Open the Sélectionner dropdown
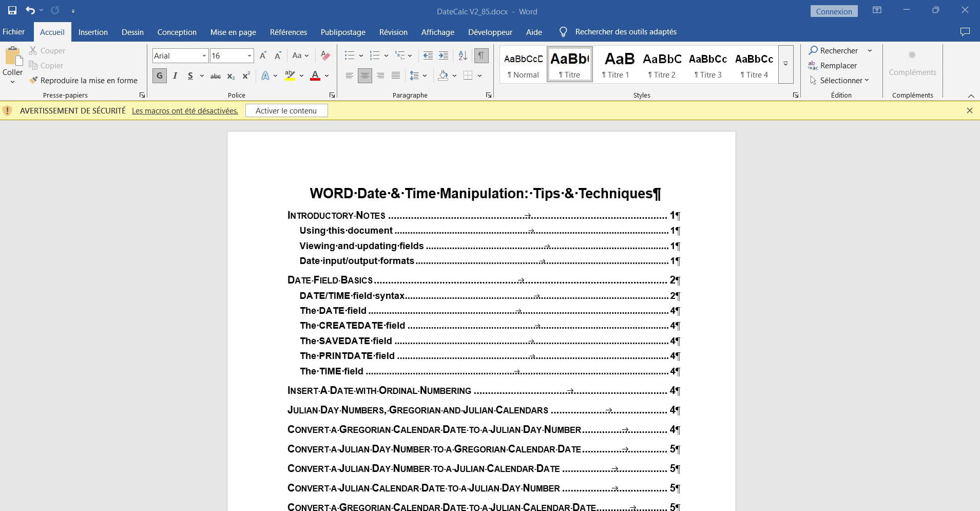The image size is (980, 511). click(x=839, y=80)
